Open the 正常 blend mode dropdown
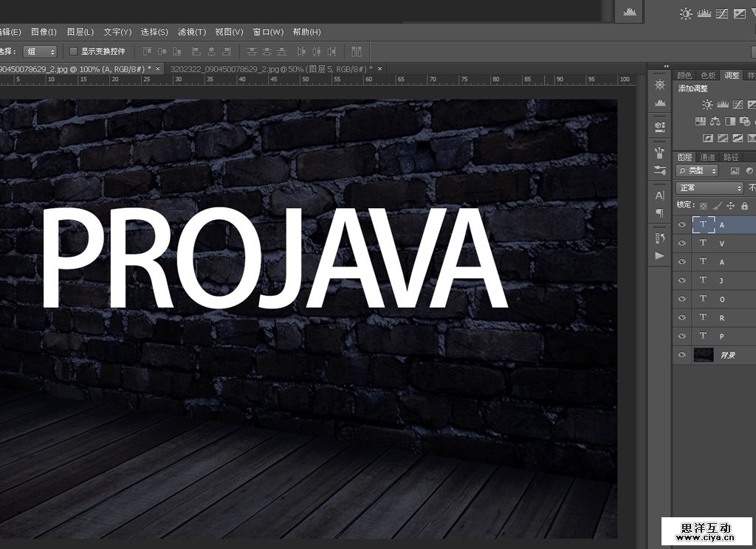 (709, 188)
